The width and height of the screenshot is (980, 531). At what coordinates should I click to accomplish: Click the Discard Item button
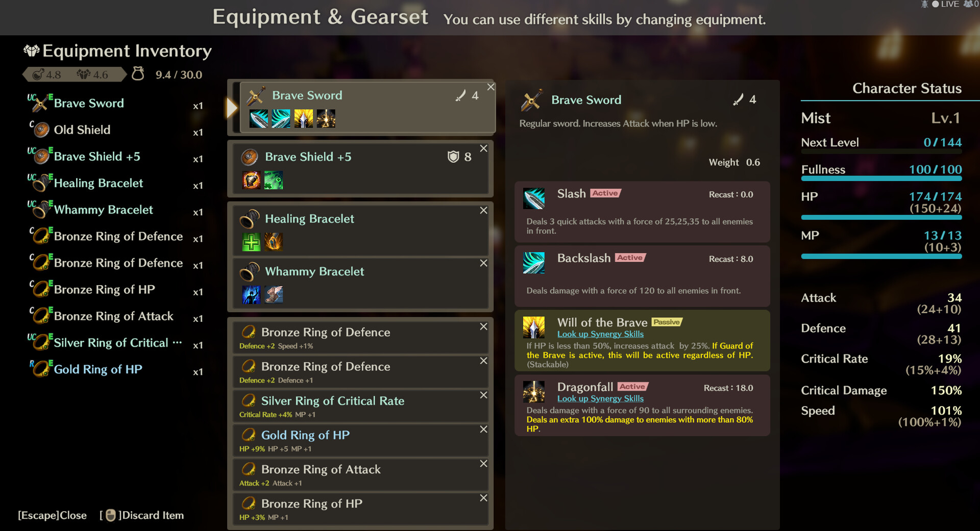[142, 515]
